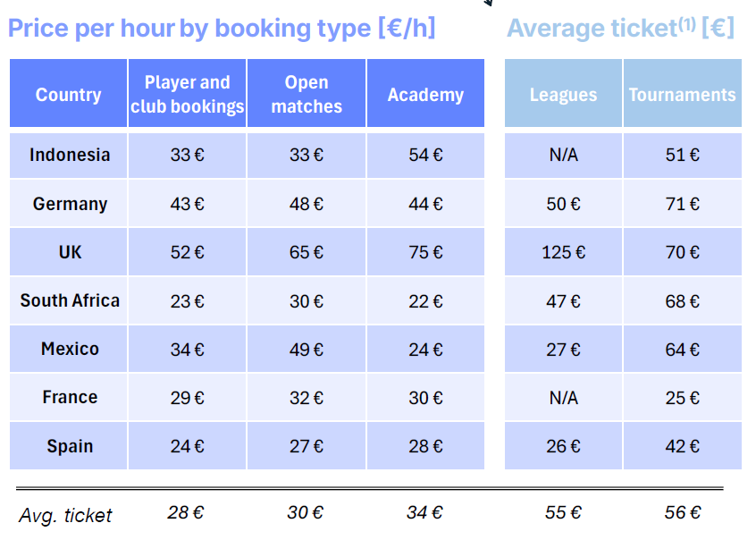Click Germany Tournaments value 71 €
This screenshot has height=540, width=756.
682,204
